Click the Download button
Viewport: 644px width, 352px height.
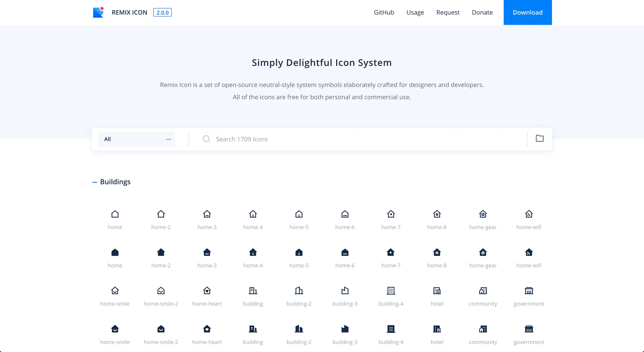527,12
